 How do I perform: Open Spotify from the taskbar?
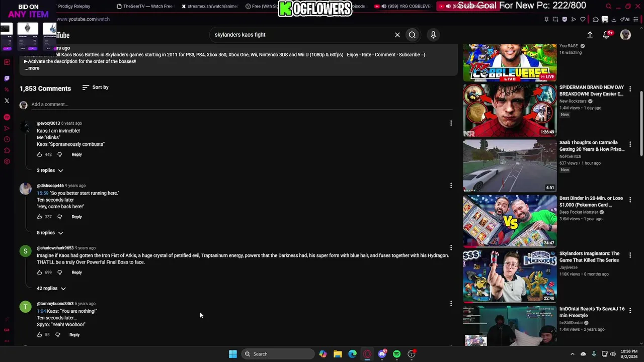pyautogui.click(x=396, y=354)
